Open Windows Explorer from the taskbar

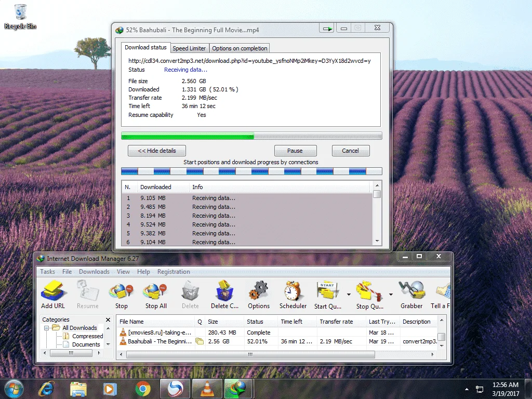[78, 389]
